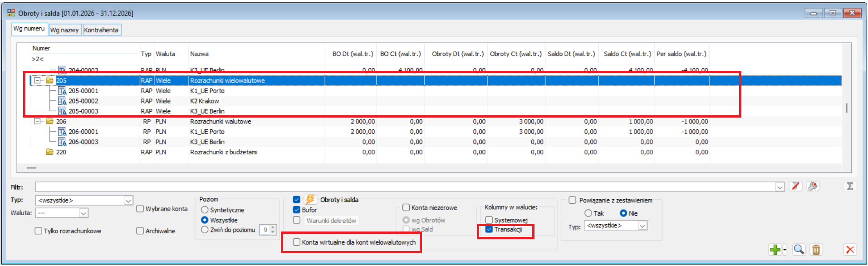Viewport: 868px width, 266px height.
Task: Uncheck the Transakcji checkbox
Action: (489, 229)
